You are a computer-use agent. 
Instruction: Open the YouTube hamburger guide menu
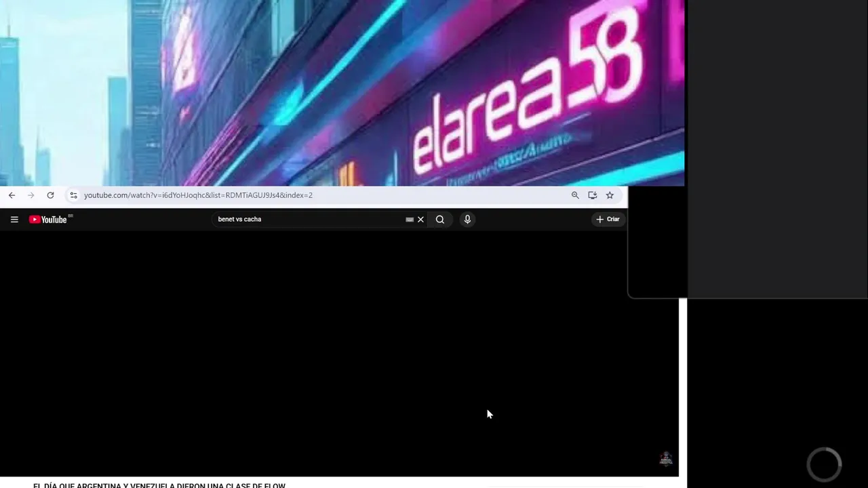tap(14, 220)
